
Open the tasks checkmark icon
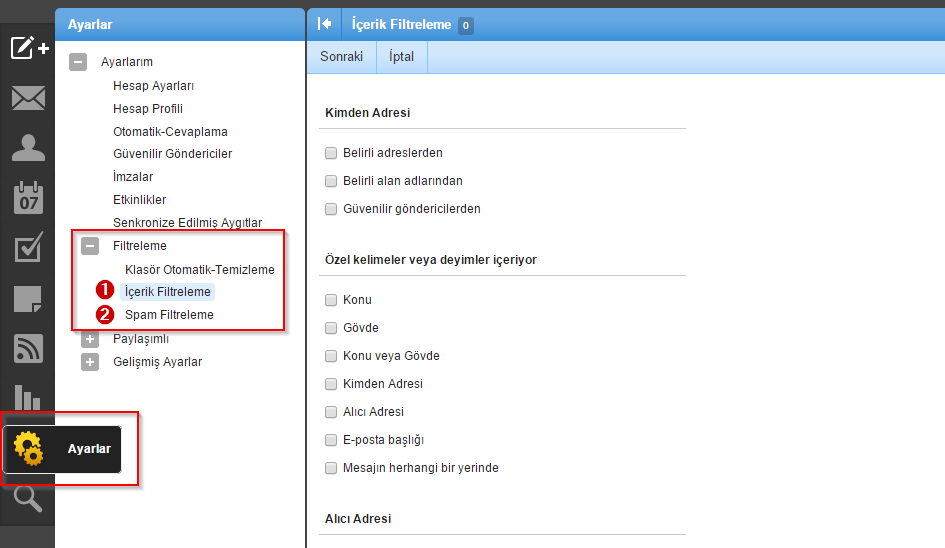29,248
